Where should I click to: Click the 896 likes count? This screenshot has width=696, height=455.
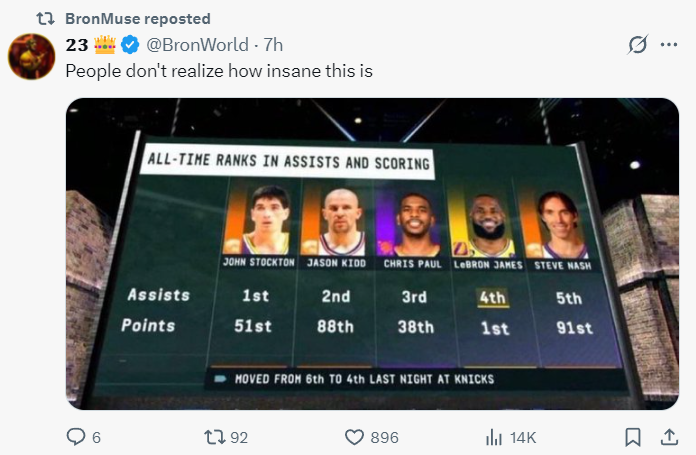pos(384,438)
